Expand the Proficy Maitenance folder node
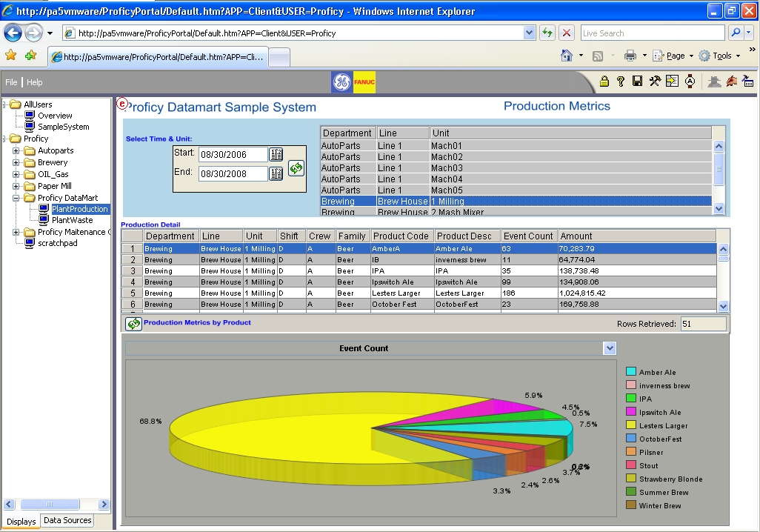 (x=16, y=232)
